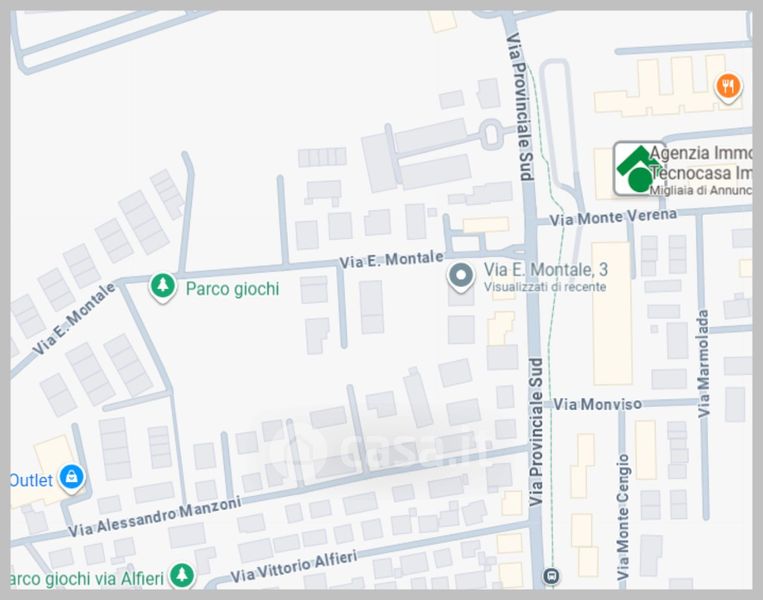Viewport: 763px width, 600px height.
Task: Click the green Parco giochi tree icon on Via E. Montale
Action: click(162, 288)
